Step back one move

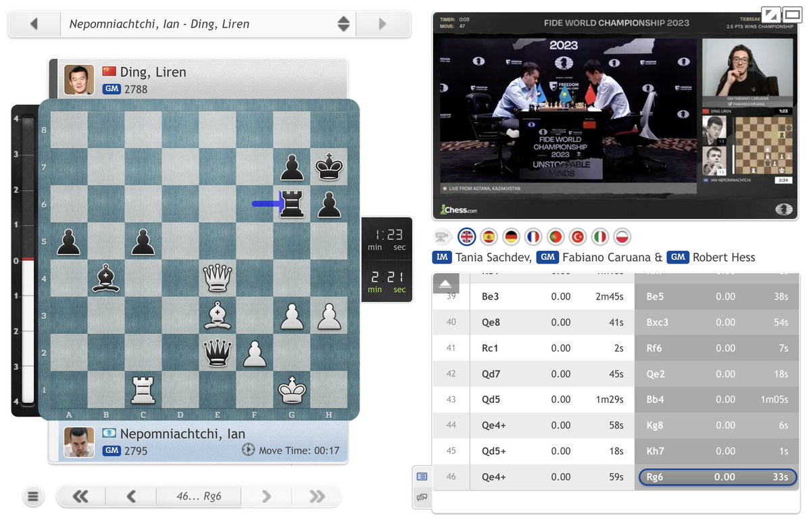[x=131, y=497]
